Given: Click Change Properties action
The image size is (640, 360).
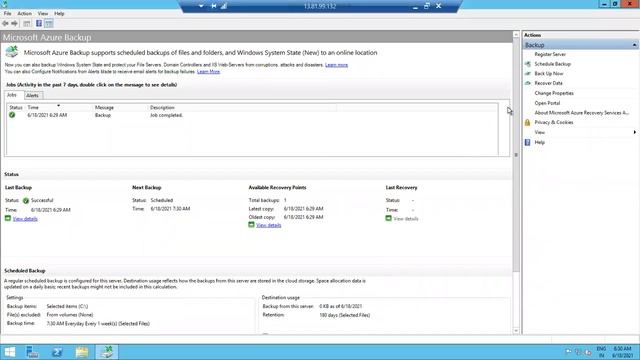Looking at the screenshot, I should click(x=554, y=93).
